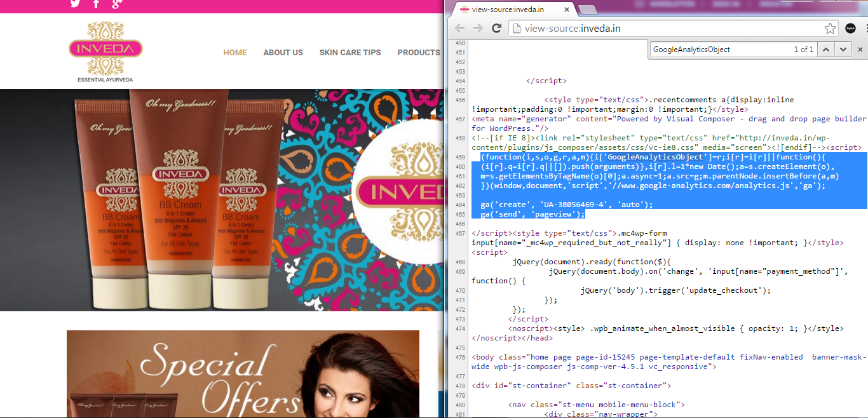Bookmark this page with the star icon
The height and width of the screenshot is (418, 868).
coord(830,29)
